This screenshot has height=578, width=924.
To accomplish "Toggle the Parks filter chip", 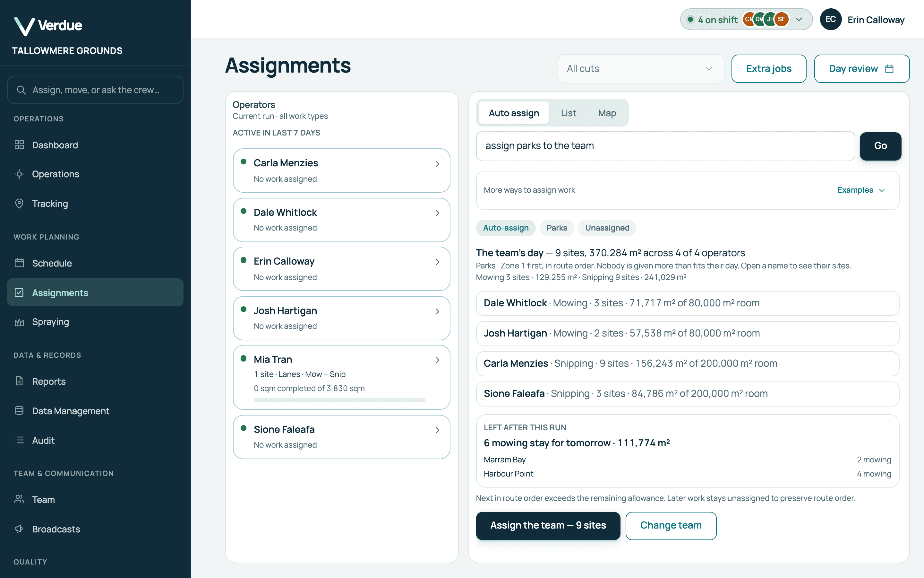I will pyautogui.click(x=557, y=228).
